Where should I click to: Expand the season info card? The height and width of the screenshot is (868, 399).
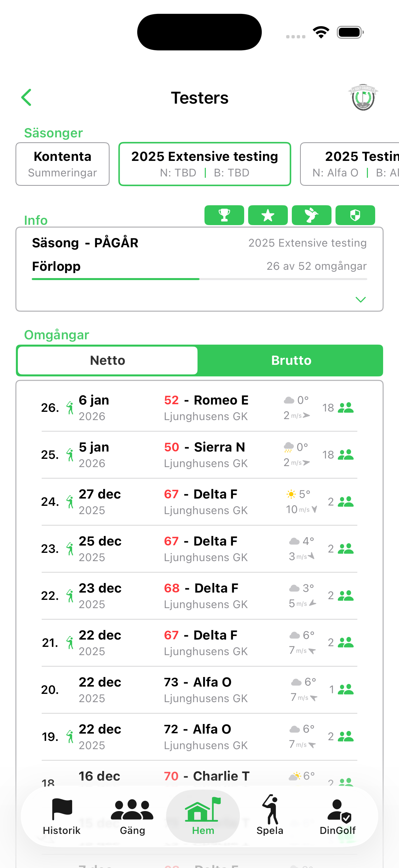pyautogui.click(x=360, y=300)
